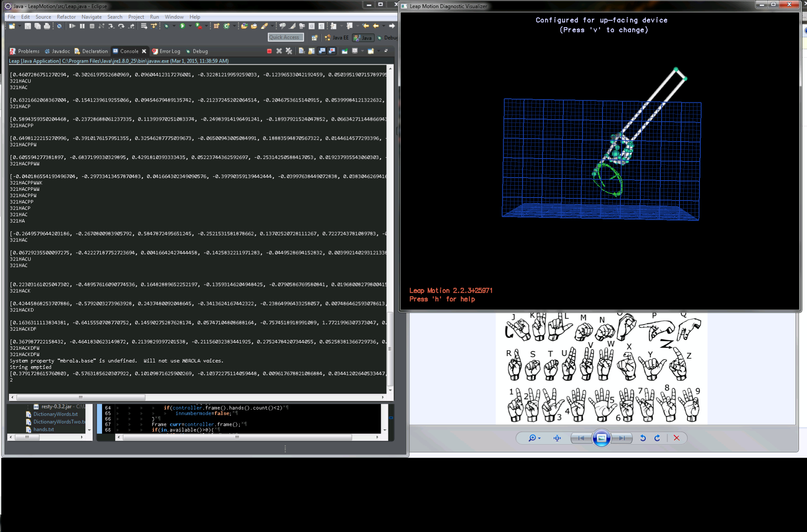Click the Print icon in Eclipse toolbar

pyautogui.click(x=47, y=26)
